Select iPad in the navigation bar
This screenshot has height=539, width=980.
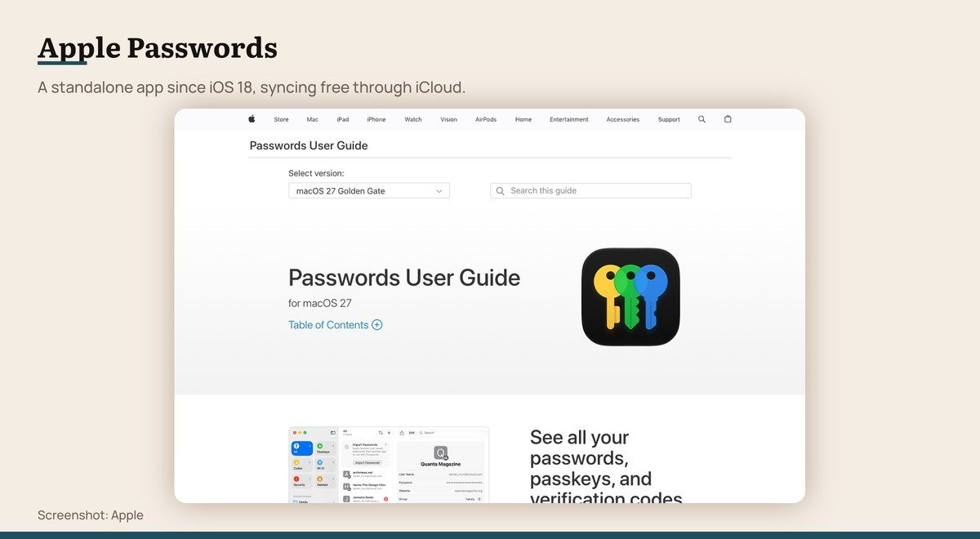(x=343, y=119)
